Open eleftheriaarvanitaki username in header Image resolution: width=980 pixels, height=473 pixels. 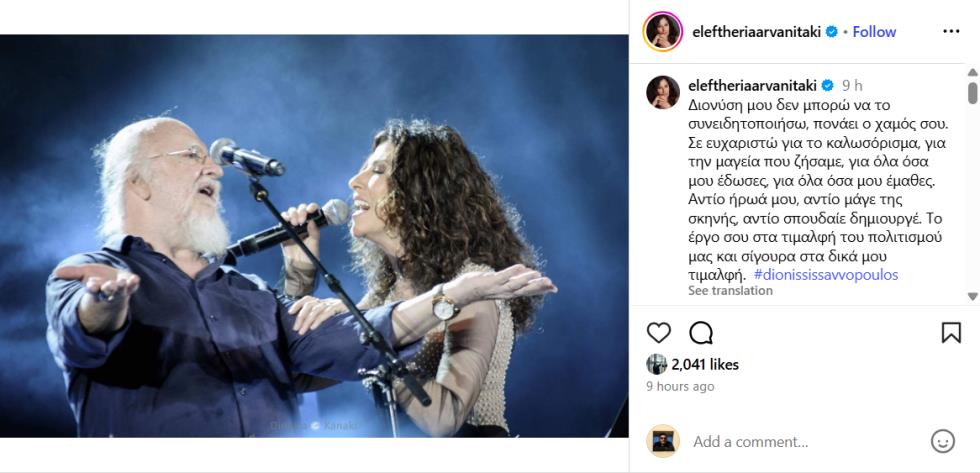756,32
